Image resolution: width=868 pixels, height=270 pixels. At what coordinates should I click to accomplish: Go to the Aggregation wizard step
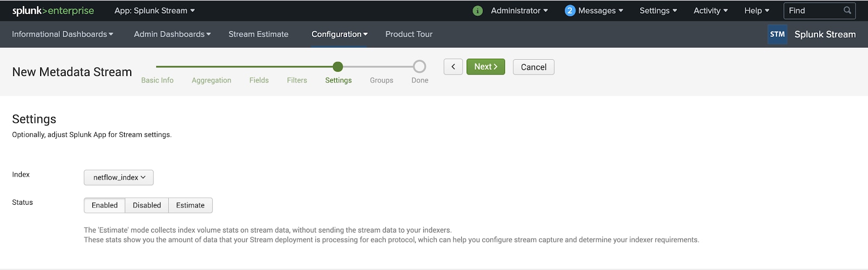coord(212,80)
